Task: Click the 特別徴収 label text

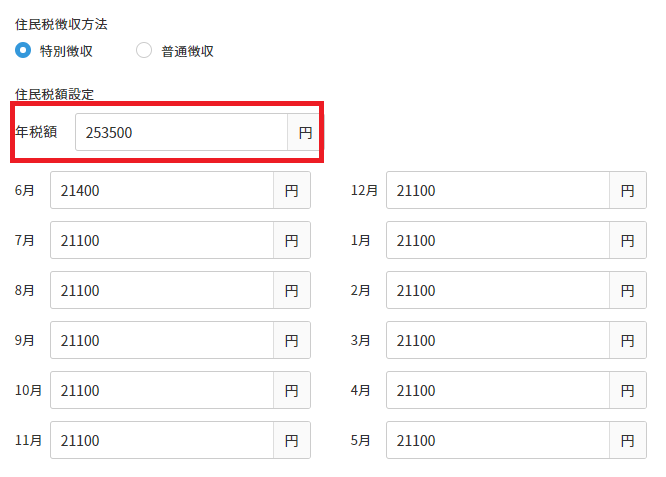Action: tap(66, 51)
